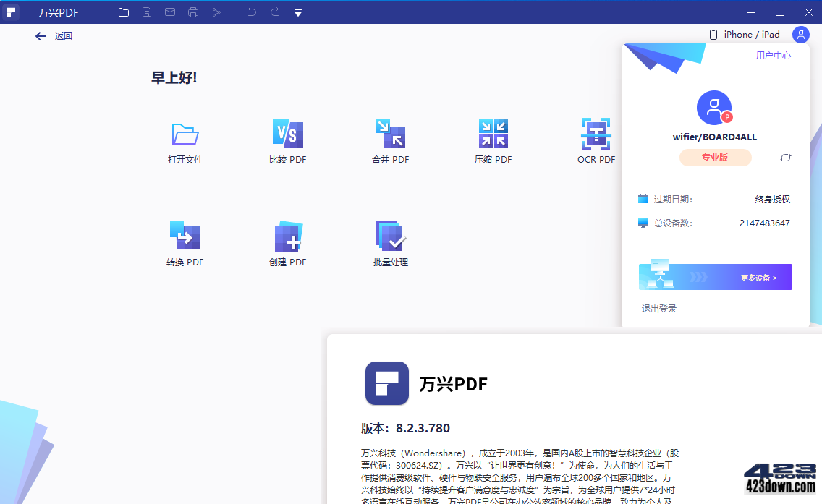Open 打开文件 folder icon
Viewport: 822px width, 504px height.
pos(185,134)
